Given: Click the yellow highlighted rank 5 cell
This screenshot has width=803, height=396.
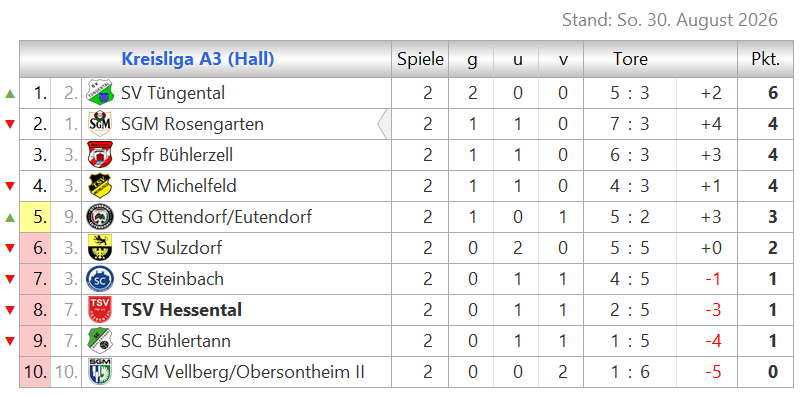Looking at the screenshot, I should 35,217.
